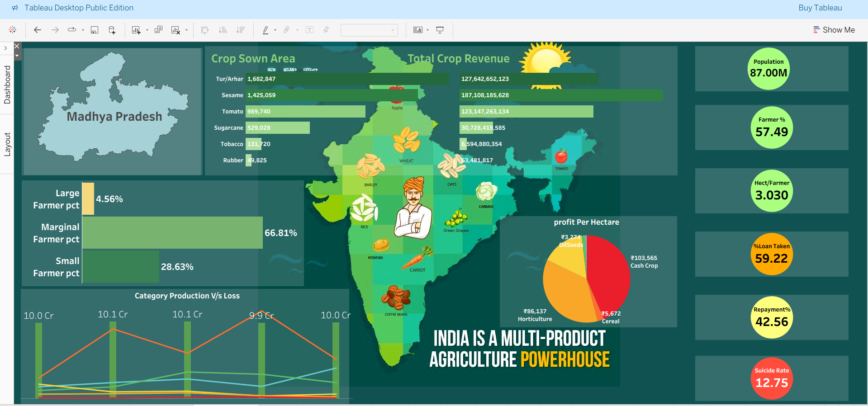Expand the Clear sheet dropdown arrow
868x406 pixels.
(x=186, y=30)
